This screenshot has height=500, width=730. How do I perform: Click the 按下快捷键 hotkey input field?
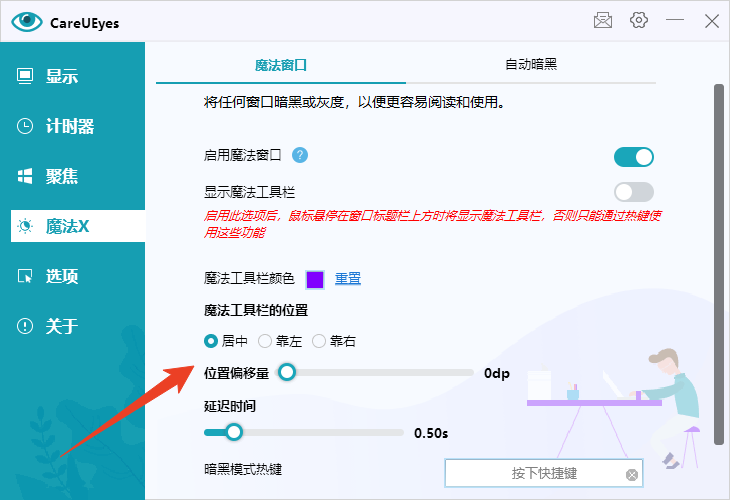pos(535,473)
